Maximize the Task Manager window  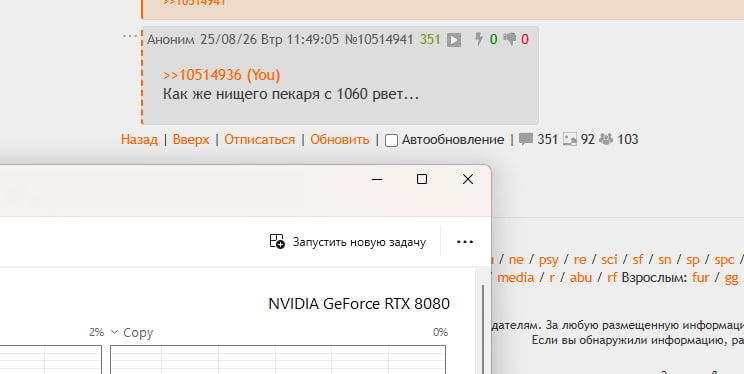click(x=422, y=179)
